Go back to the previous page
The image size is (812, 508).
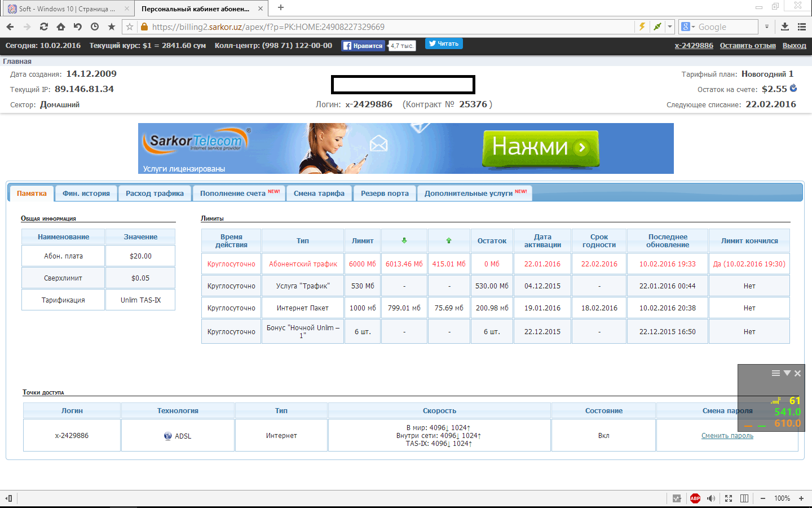10,27
